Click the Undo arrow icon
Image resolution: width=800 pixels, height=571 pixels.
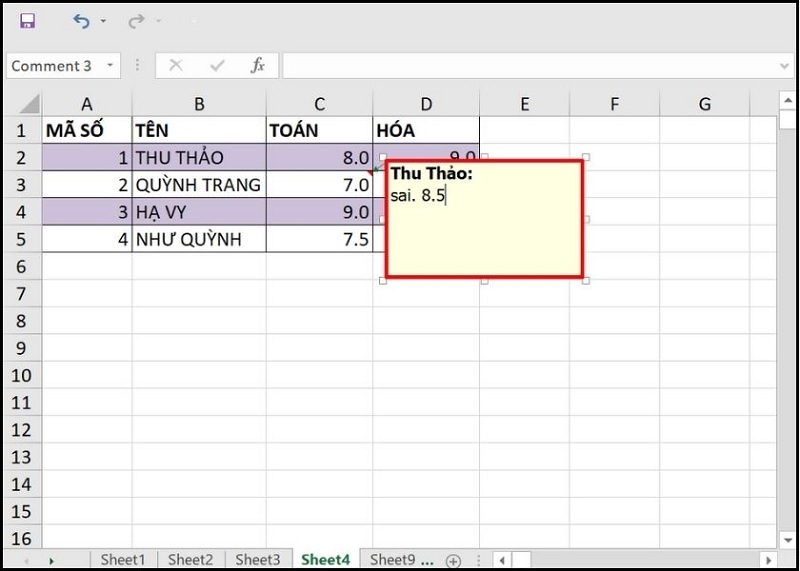coord(81,21)
